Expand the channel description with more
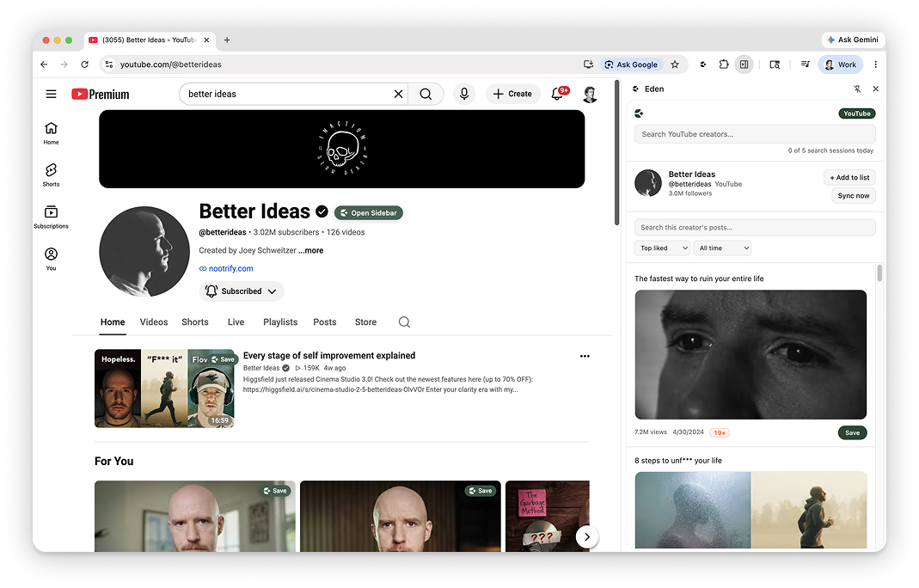The image size is (919, 588). [310, 250]
